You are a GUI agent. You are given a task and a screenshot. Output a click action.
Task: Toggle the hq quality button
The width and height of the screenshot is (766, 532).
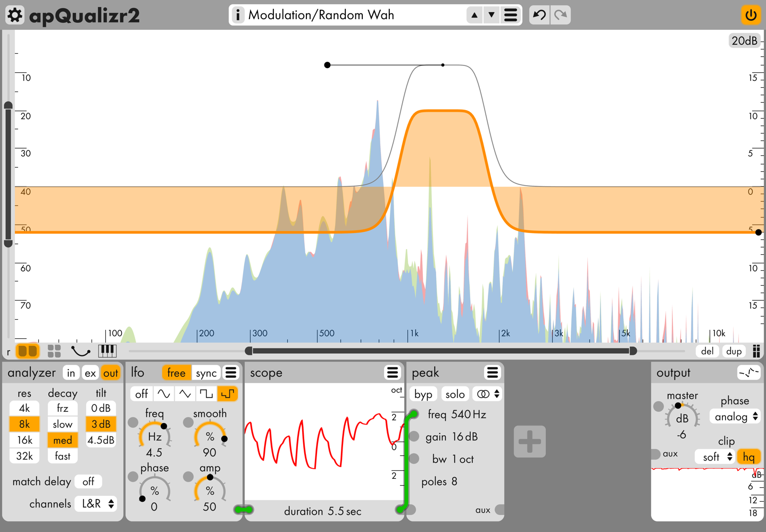(x=749, y=456)
